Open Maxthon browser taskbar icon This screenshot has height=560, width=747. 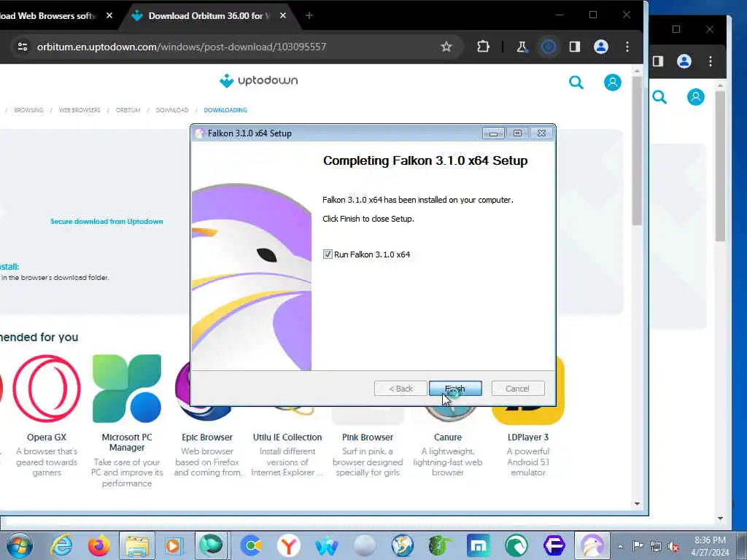[479, 545]
